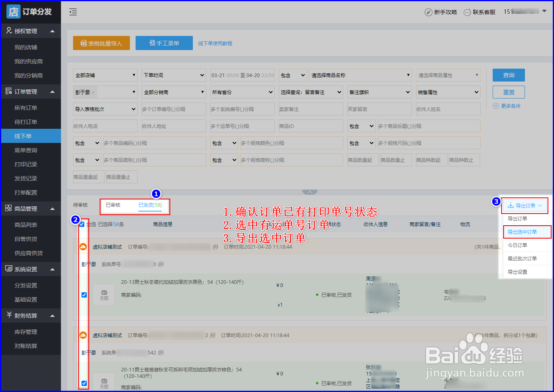This screenshot has height=392, width=554.
Task: Click the sidebar collapse icon beside the logo
Action: pos(73,12)
